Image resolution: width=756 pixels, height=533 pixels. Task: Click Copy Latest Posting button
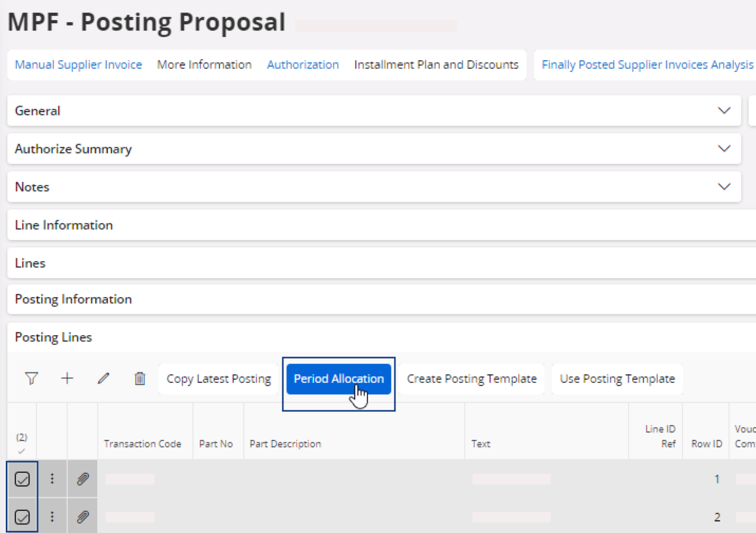[218, 379]
